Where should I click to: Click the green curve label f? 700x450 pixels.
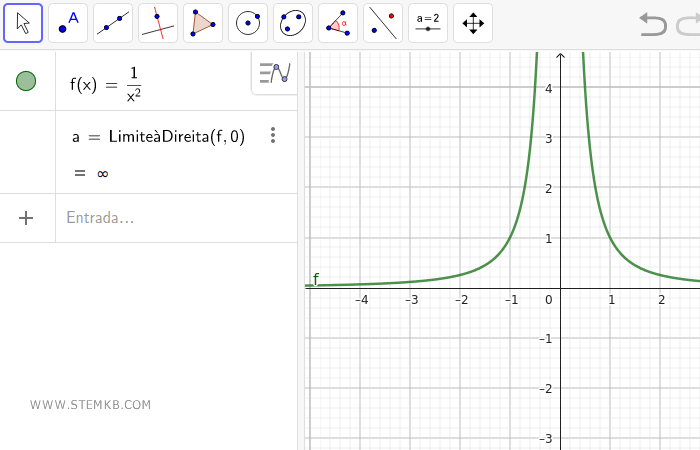(316, 278)
